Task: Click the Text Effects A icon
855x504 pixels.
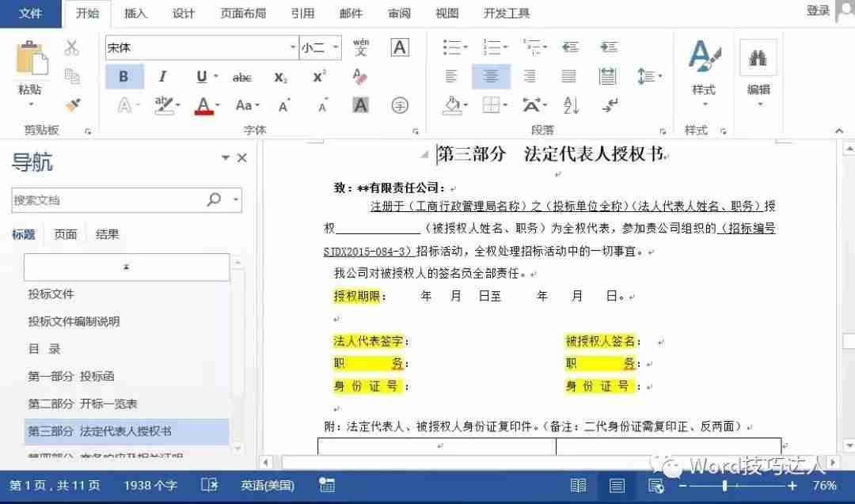Action: tap(125, 105)
